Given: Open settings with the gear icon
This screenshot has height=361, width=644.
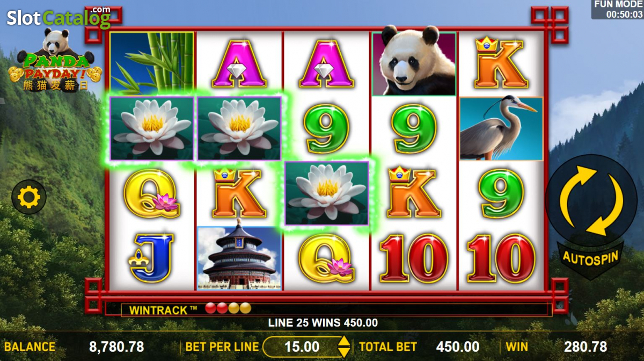Looking at the screenshot, I should click(x=29, y=198).
